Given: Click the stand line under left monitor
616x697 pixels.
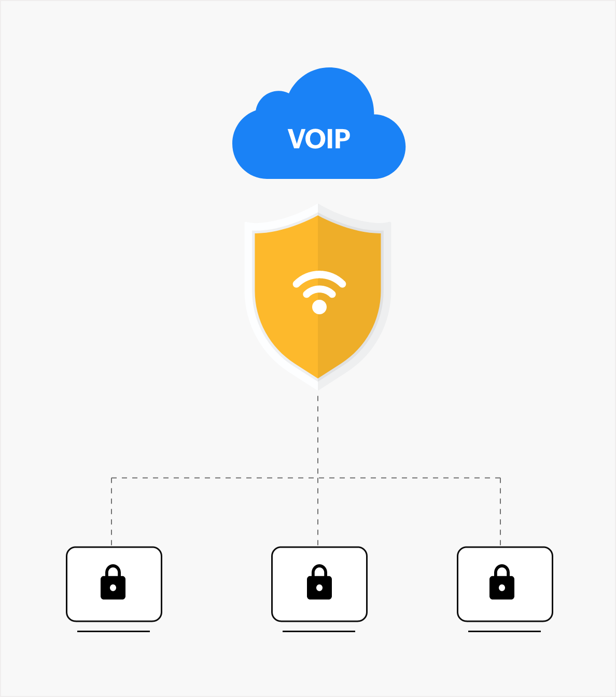Looking at the screenshot, I should point(114,631).
